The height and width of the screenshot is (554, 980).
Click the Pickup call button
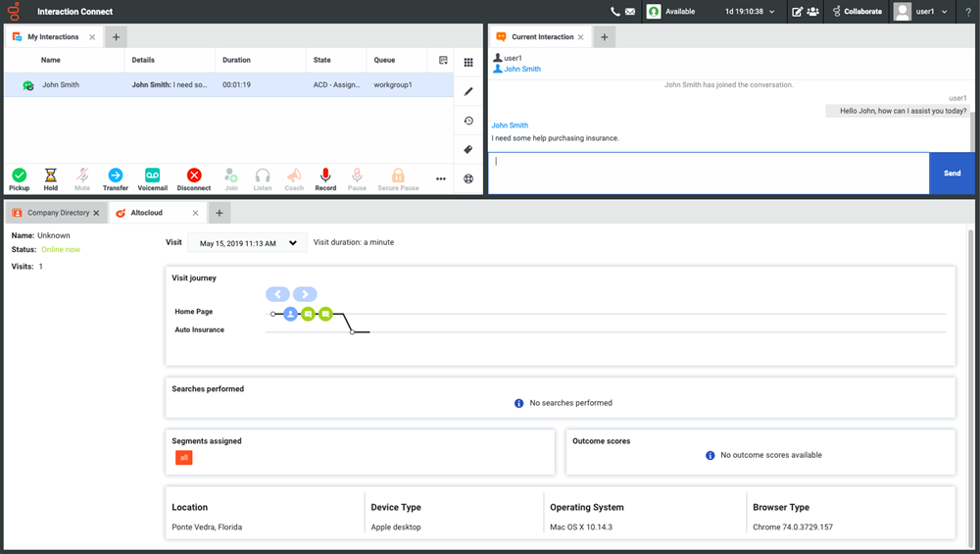click(20, 178)
